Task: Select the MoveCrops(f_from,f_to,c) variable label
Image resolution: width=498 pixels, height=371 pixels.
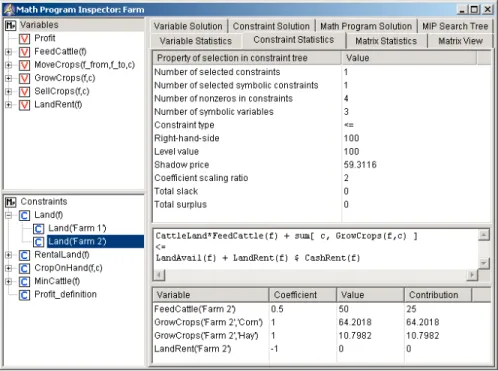Action: coord(85,65)
